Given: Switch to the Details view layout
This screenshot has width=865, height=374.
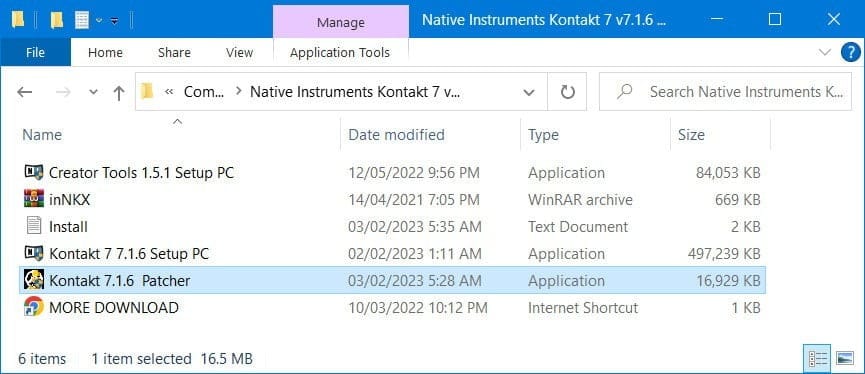Looking at the screenshot, I should coord(817,358).
